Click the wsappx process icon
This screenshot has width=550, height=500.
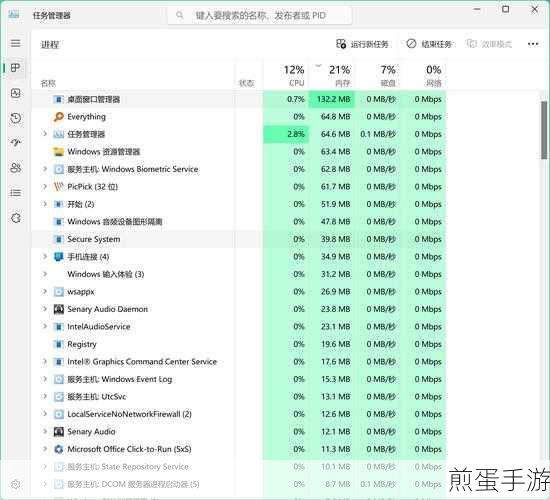[x=58, y=292]
